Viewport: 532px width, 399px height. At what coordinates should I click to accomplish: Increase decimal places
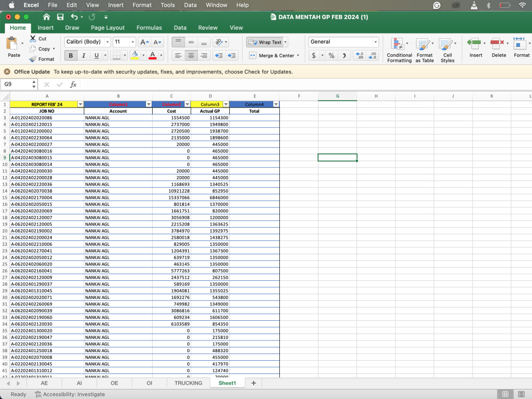click(x=360, y=55)
